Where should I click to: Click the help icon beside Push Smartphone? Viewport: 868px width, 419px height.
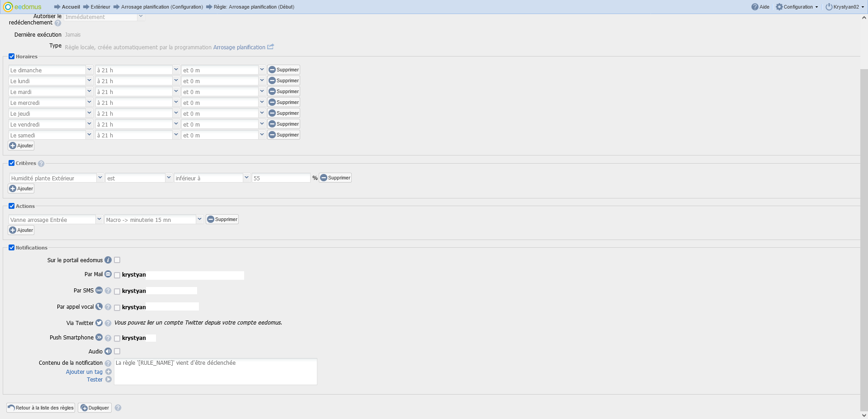tap(108, 338)
